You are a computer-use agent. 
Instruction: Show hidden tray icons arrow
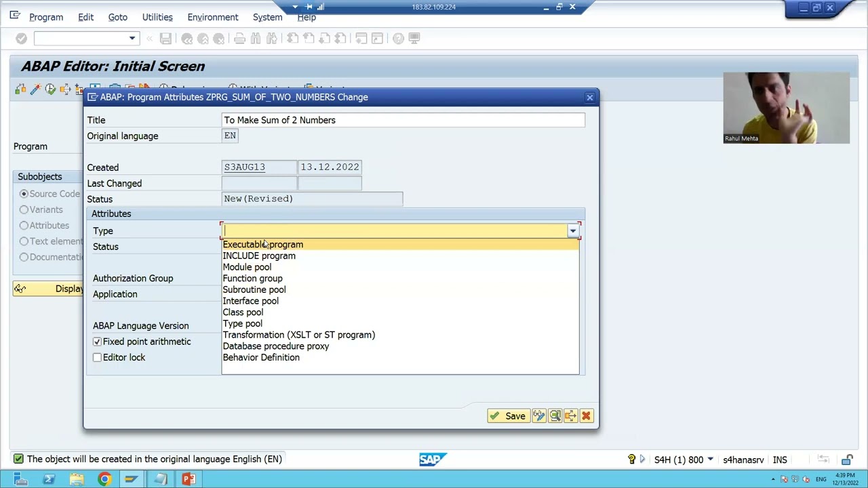773,480
